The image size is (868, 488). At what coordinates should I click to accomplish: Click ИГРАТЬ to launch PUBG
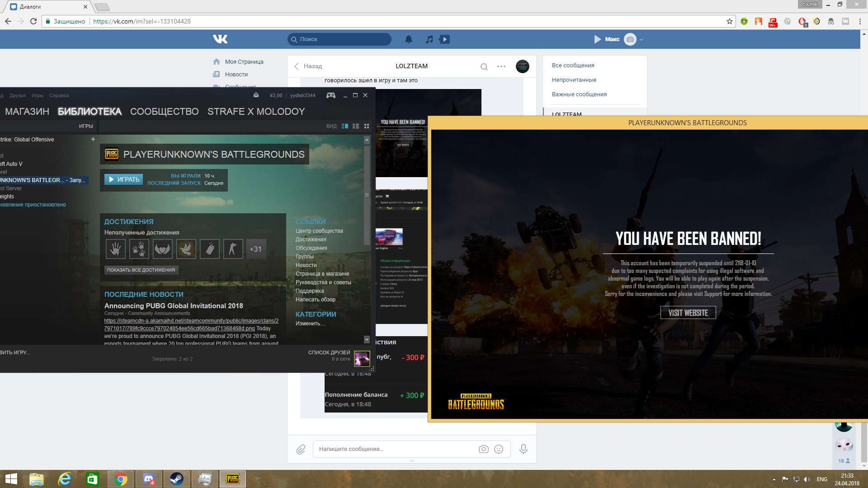(x=124, y=179)
